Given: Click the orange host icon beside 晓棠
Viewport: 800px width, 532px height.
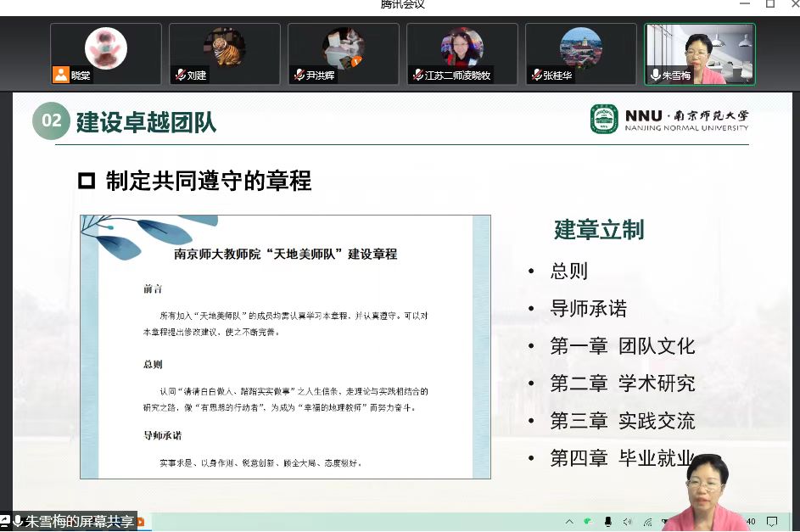Looking at the screenshot, I should 60,75.
